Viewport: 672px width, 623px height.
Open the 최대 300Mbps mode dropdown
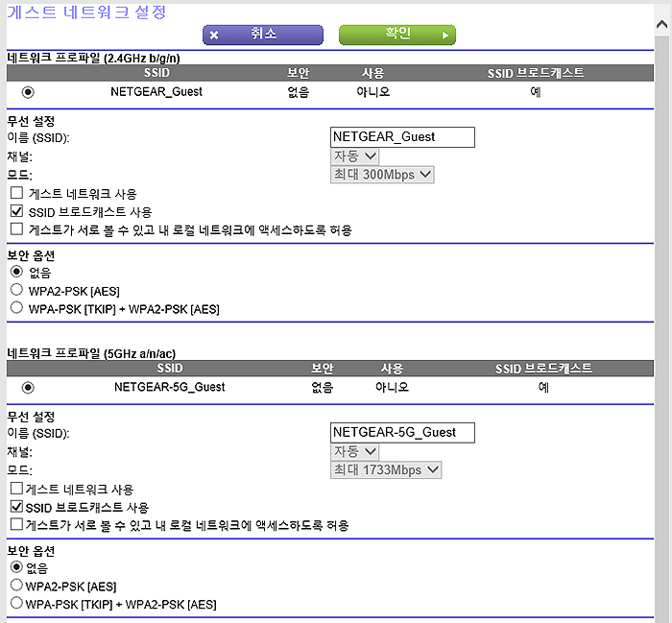(382, 175)
